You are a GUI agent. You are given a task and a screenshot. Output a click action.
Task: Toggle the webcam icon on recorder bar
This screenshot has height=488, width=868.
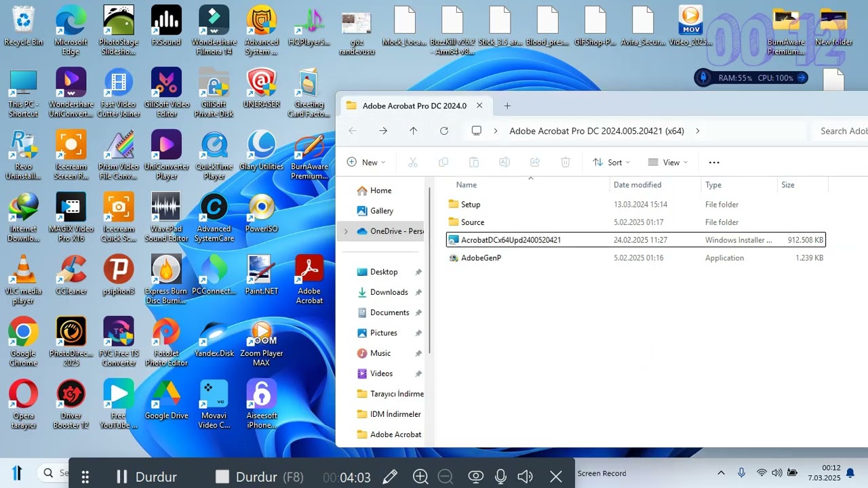[x=476, y=476]
